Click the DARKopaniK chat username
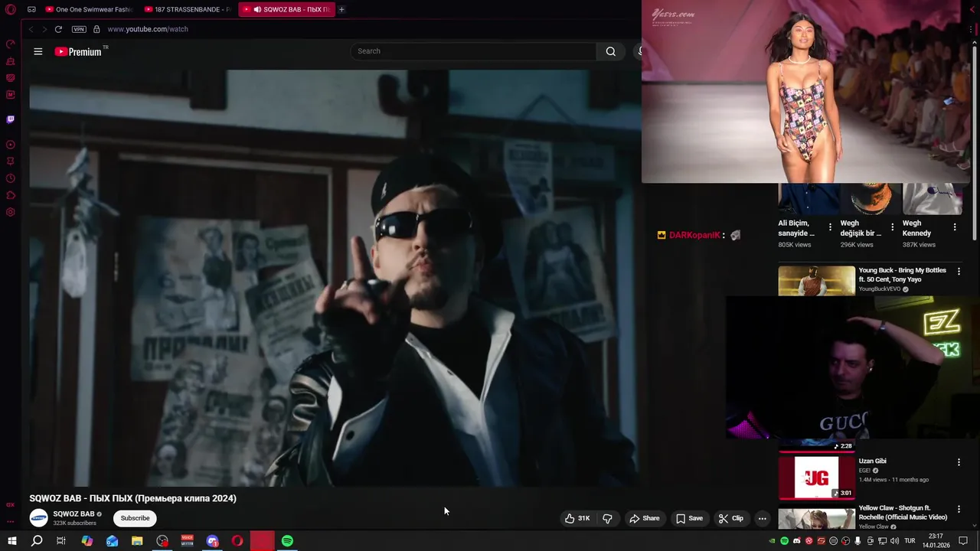Viewport: 980px width, 551px height. pos(694,235)
